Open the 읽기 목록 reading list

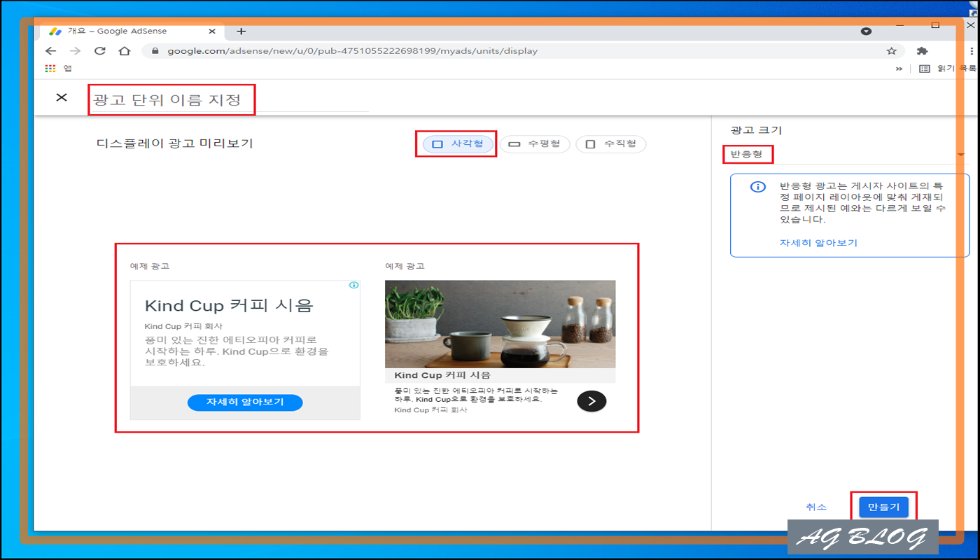pyautogui.click(x=948, y=69)
